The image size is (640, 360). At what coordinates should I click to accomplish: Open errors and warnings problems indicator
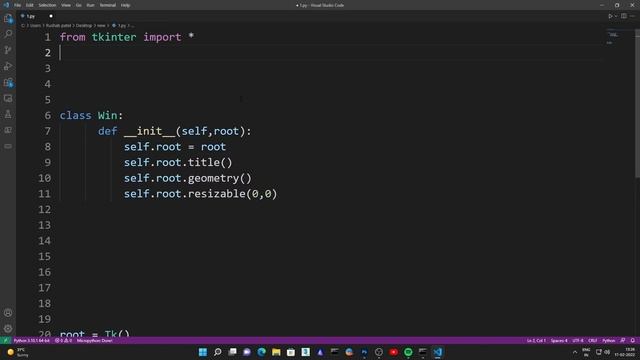pos(63,340)
